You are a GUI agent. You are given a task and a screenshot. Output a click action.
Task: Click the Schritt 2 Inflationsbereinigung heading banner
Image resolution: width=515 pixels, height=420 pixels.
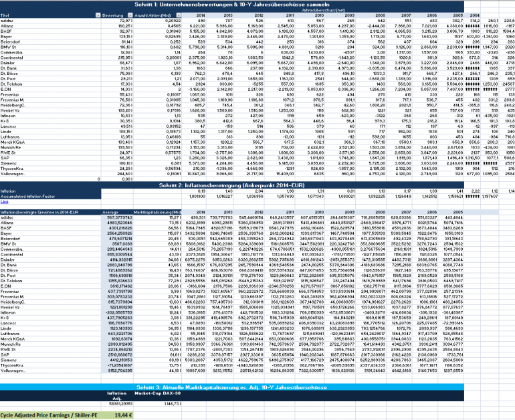(232, 185)
